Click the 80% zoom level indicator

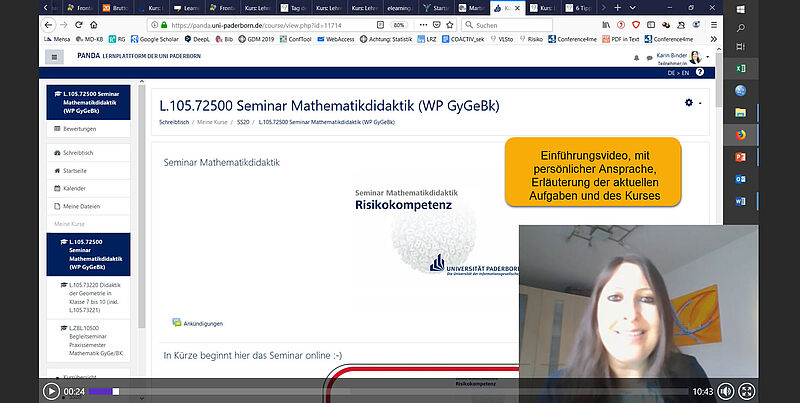click(398, 25)
